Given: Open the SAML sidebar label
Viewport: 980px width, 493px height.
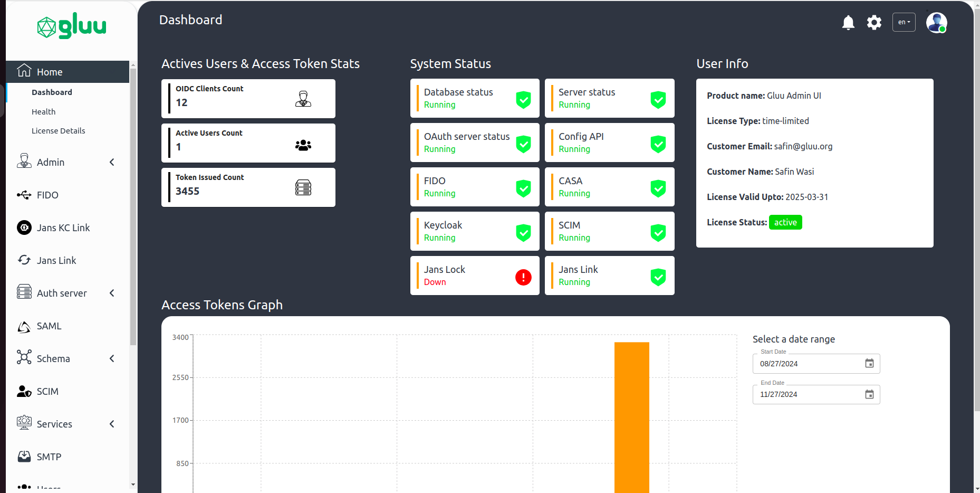Looking at the screenshot, I should click(x=49, y=326).
